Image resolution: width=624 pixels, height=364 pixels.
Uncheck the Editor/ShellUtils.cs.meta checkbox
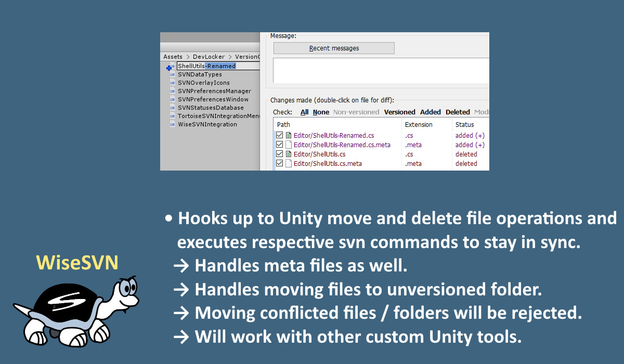pyautogui.click(x=280, y=164)
